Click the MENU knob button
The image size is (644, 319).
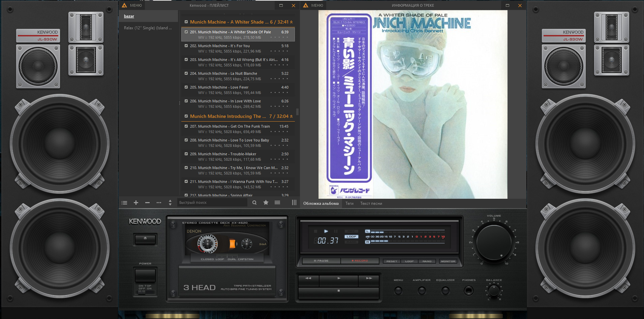pos(398,290)
